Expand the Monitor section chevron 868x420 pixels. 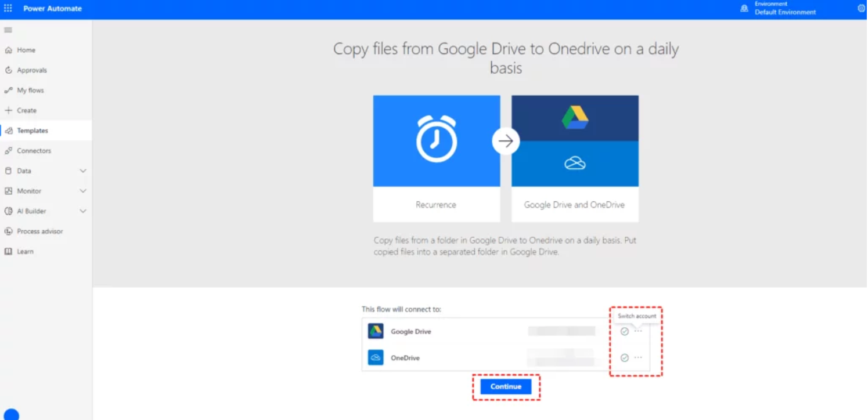pyautogui.click(x=83, y=191)
